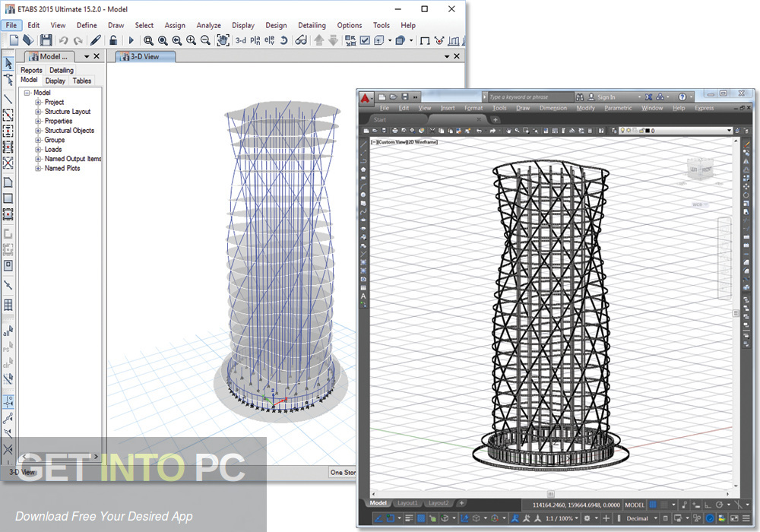
Task: Click the AutoCAD search keyword field
Action: click(530, 97)
